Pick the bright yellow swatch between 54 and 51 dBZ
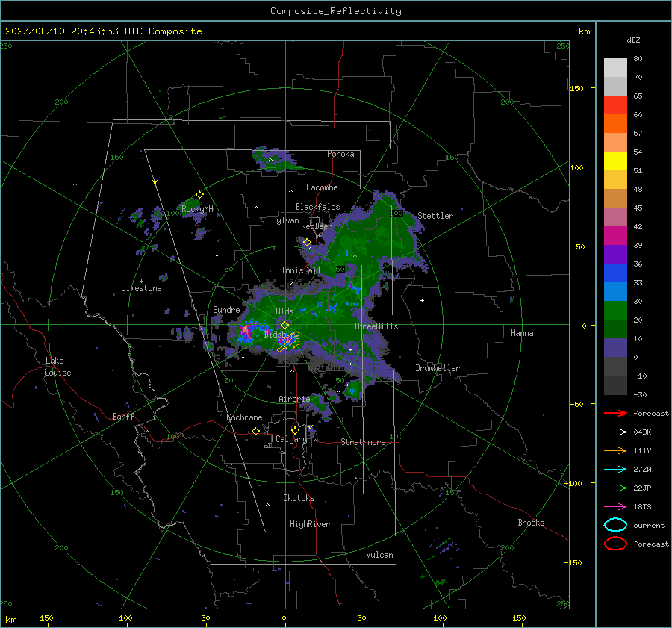The image size is (672, 628). click(615, 161)
